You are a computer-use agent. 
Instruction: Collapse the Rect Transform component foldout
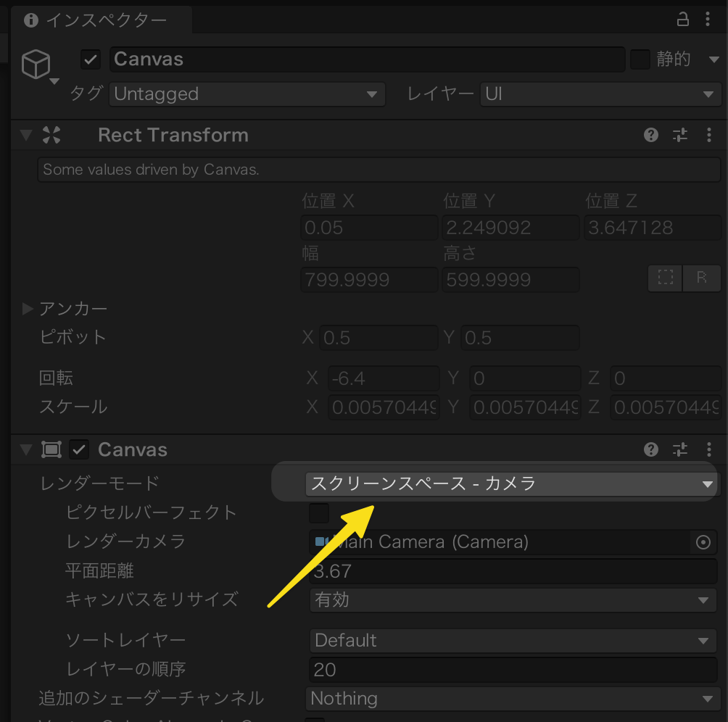pyautogui.click(x=26, y=135)
